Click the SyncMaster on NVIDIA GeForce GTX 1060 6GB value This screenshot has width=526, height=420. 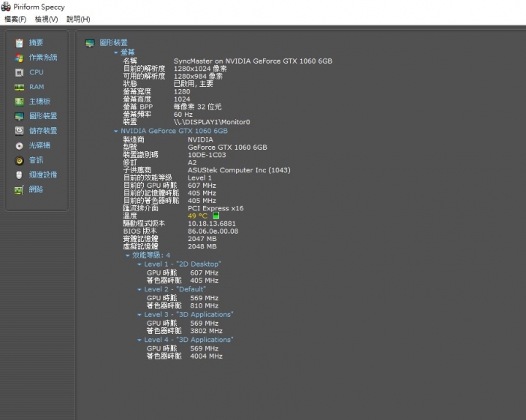[253, 61]
